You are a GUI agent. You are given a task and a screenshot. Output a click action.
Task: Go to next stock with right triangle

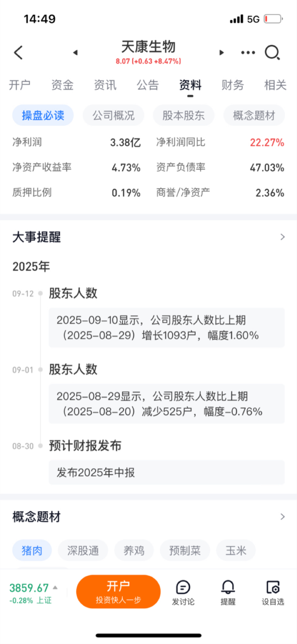(x=222, y=53)
